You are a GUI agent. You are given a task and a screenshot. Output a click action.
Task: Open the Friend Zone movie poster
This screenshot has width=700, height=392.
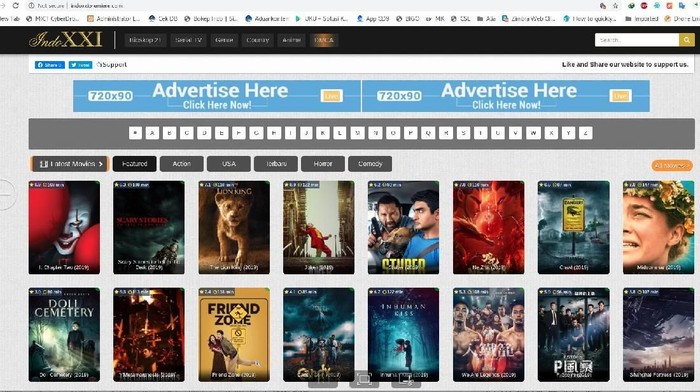[x=234, y=335]
